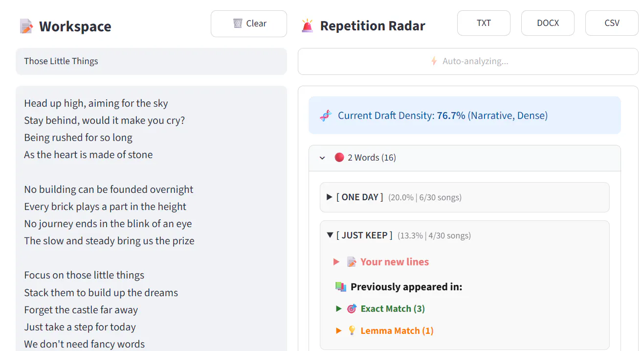This screenshot has height=351, width=644.
Task: Collapse the '2 Words (16)' section
Action: coord(465,158)
